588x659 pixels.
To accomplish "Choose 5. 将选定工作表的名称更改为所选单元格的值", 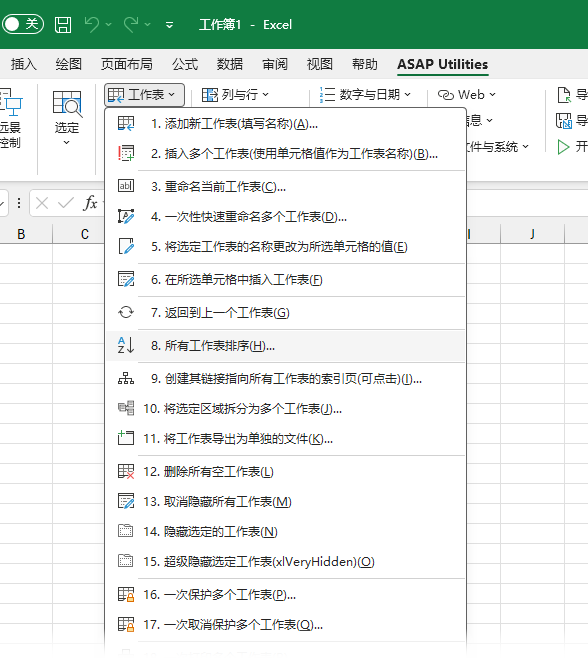I will tap(286, 247).
